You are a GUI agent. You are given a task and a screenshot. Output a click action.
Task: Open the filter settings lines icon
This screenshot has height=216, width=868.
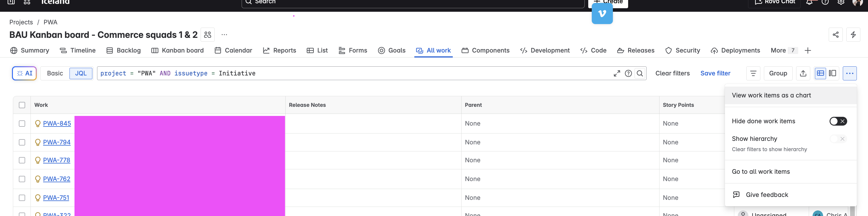click(x=753, y=73)
